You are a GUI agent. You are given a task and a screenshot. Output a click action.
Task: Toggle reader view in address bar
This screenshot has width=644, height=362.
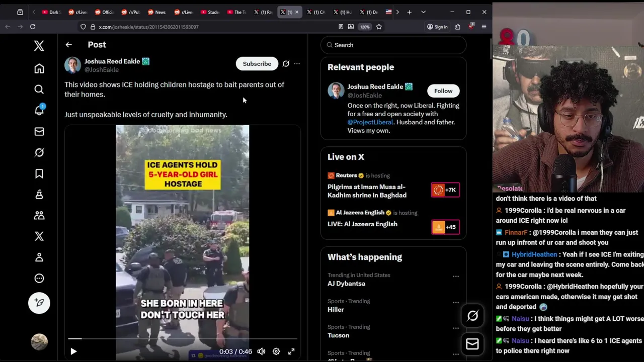pos(341,27)
